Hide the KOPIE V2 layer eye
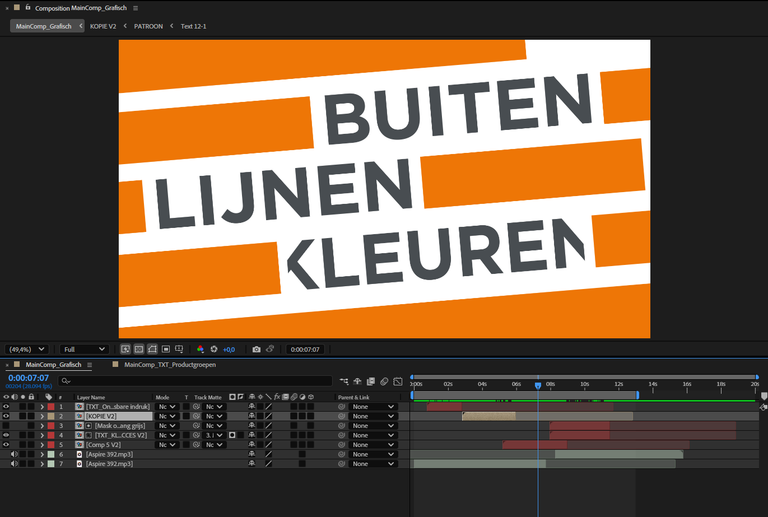The height and width of the screenshot is (517, 768). pos(6,416)
